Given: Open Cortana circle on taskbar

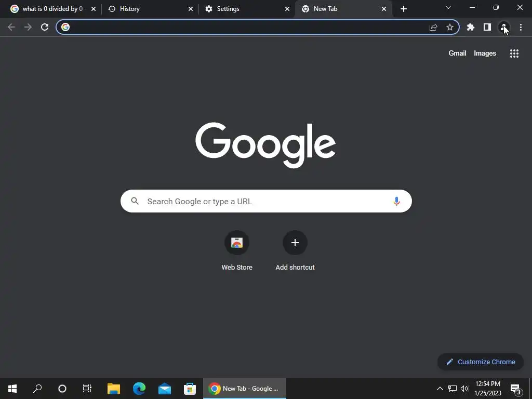Looking at the screenshot, I should pyautogui.click(x=62, y=389).
